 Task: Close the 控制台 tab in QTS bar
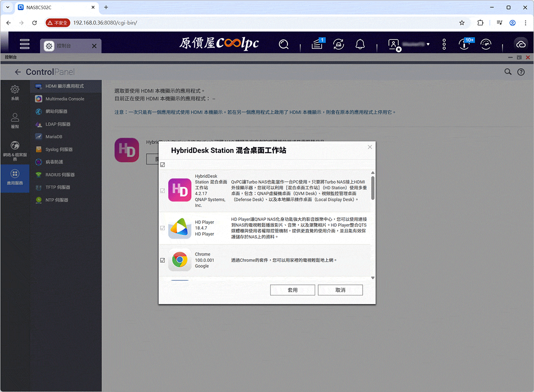(x=94, y=46)
